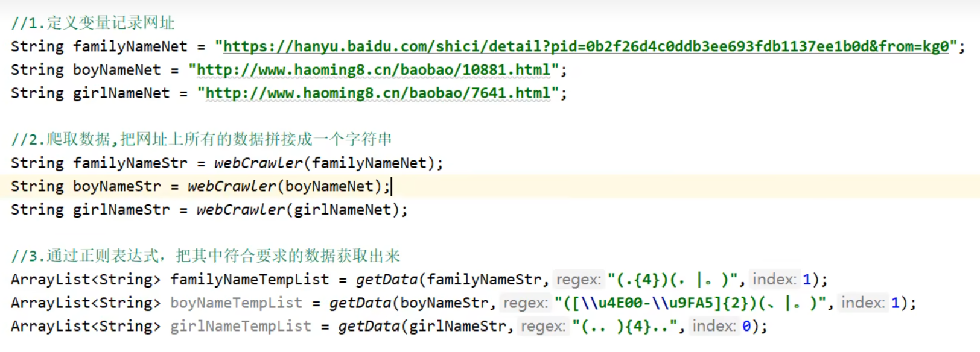Viewport: 980px width, 352px height.
Task: Click the comment line starting with //3.
Action: click(205, 256)
